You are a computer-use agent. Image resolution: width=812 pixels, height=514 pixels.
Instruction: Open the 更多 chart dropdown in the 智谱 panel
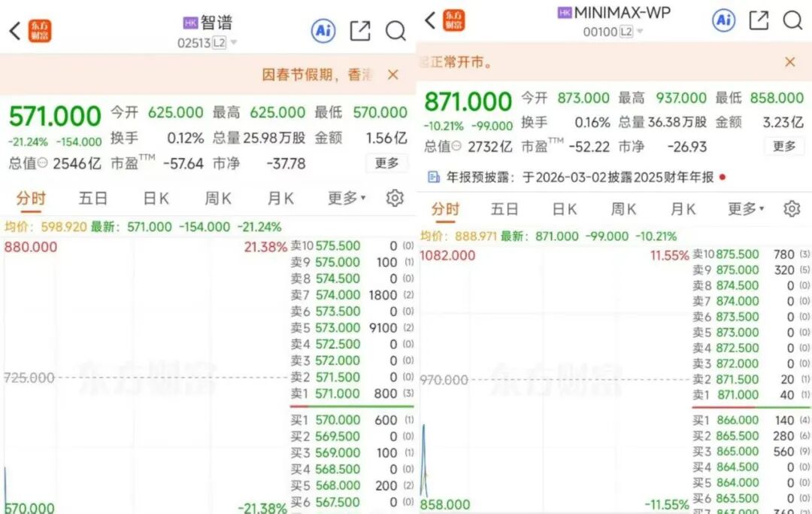(347, 198)
